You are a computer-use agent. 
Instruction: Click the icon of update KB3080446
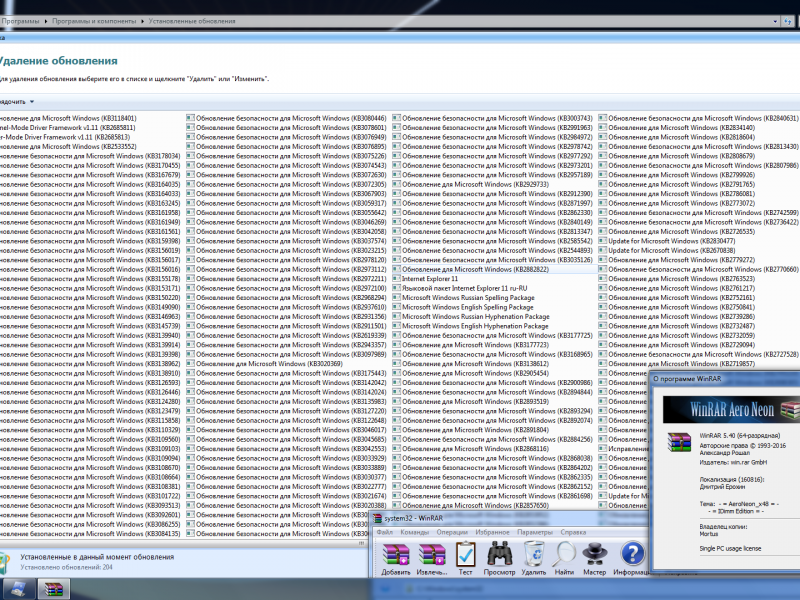coord(190,118)
